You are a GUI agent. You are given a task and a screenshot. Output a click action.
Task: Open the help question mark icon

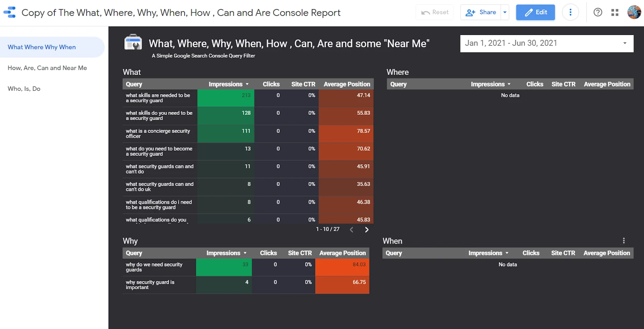598,12
